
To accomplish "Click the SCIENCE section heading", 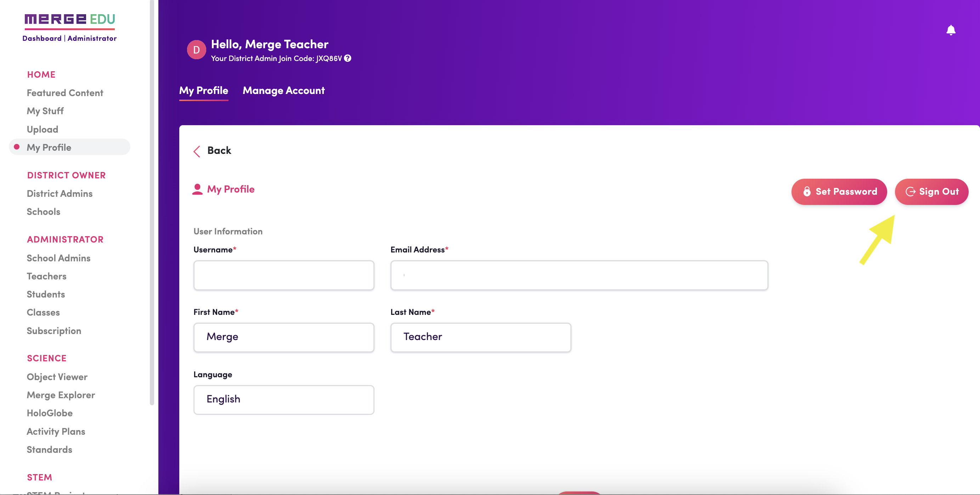I will [47, 358].
